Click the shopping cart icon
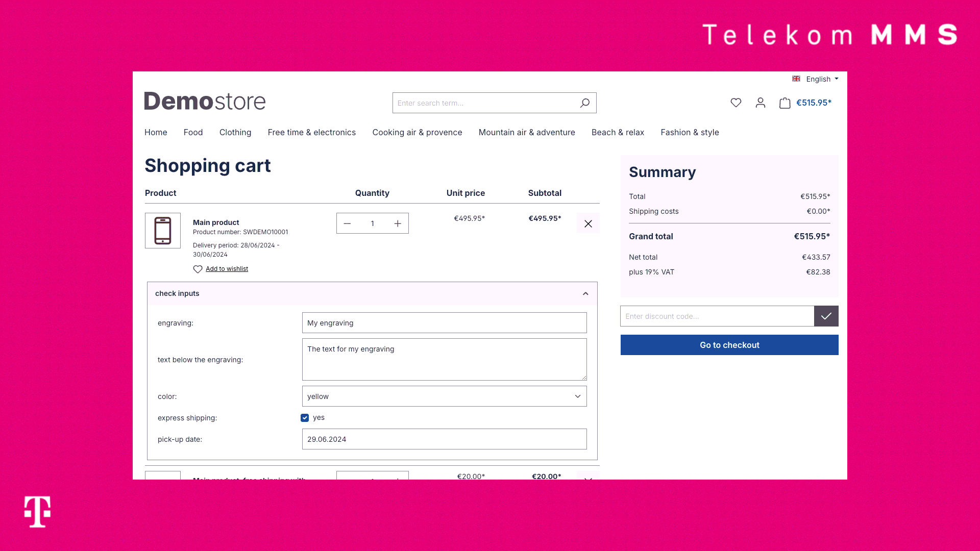This screenshot has width=980, height=551. pos(785,102)
